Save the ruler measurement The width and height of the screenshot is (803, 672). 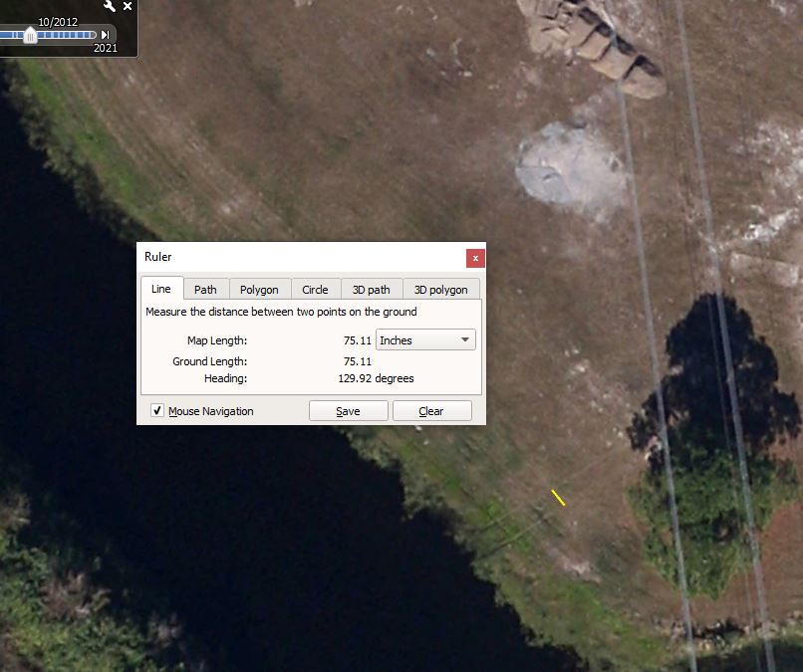[x=348, y=411]
